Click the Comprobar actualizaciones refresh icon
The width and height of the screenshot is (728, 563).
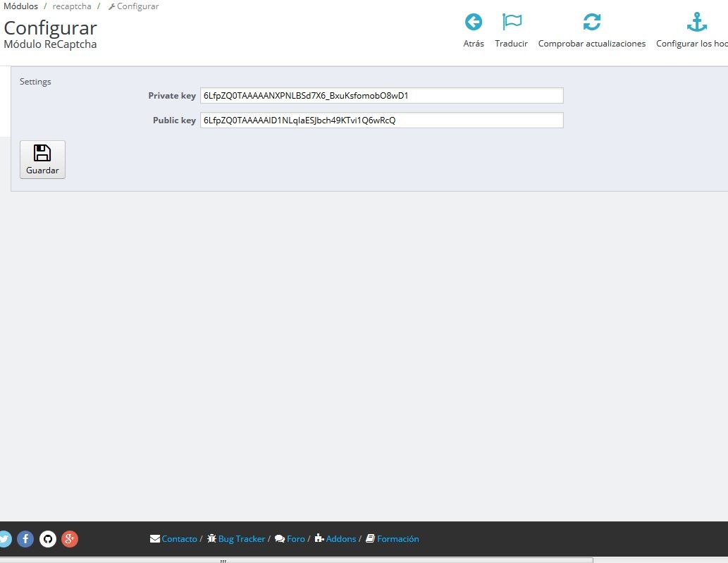(591, 22)
